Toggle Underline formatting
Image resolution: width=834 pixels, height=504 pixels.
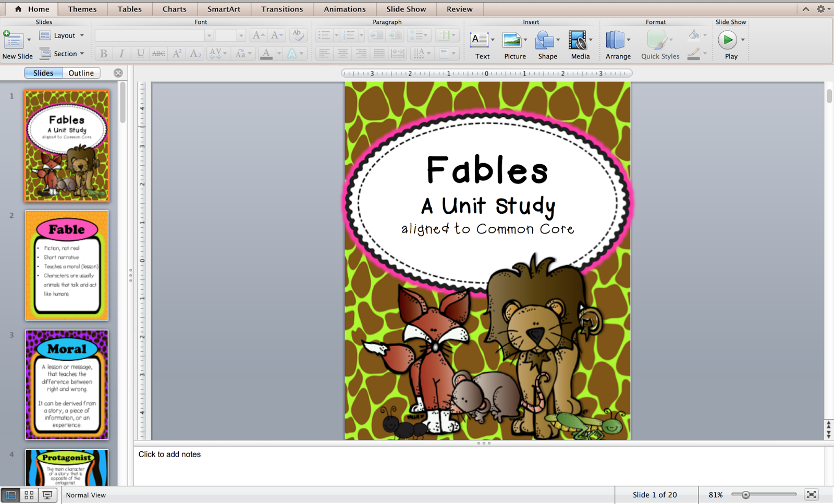click(140, 53)
